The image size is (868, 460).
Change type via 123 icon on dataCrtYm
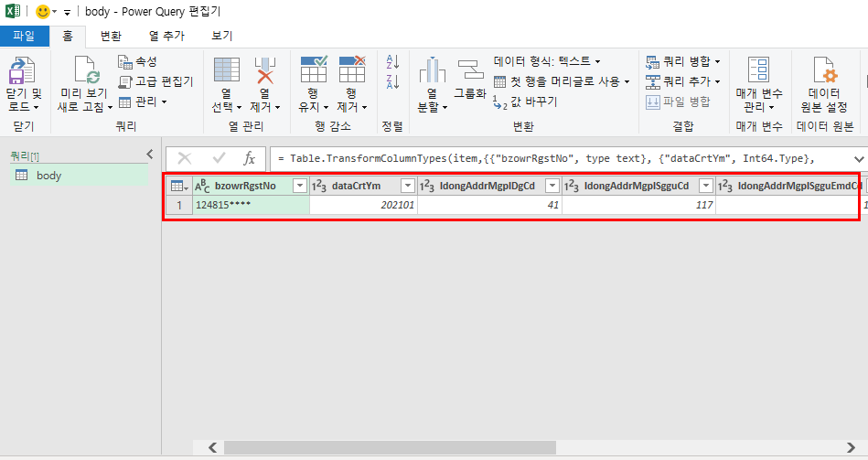pyautogui.click(x=319, y=186)
